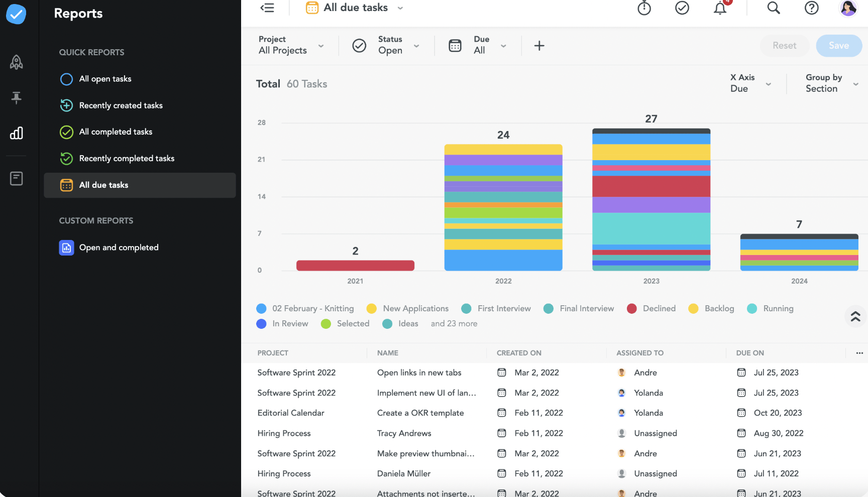Open the time tracker stopwatch icon
Screen dimensions: 868x497
[643, 8]
